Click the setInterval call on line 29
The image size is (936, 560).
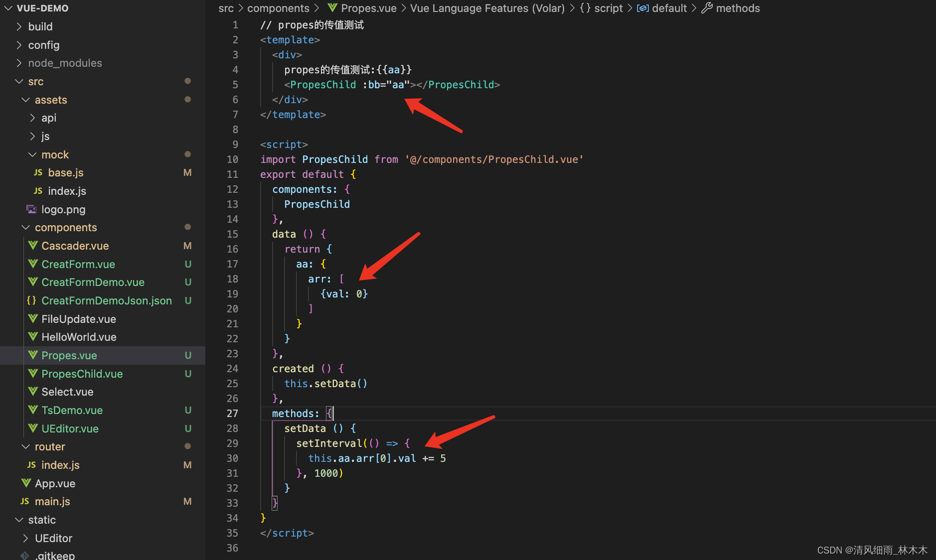click(x=329, y=443)
